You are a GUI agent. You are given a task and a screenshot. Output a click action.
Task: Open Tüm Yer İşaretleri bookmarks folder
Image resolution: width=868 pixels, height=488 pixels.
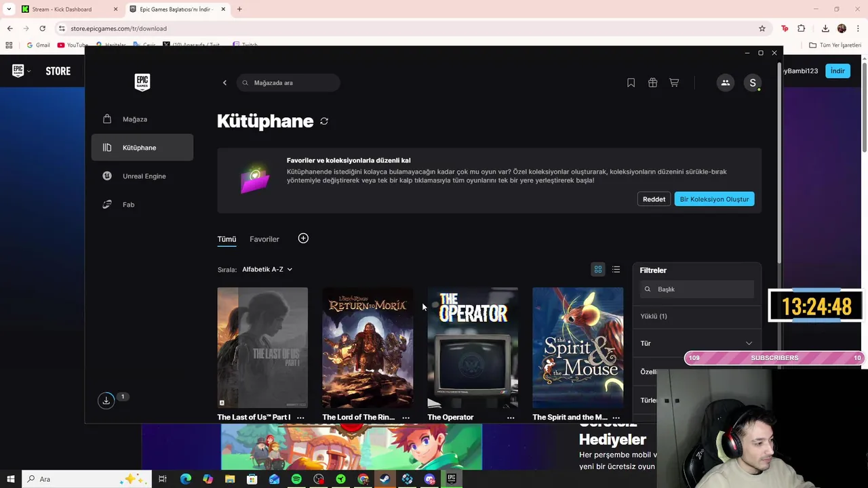835,45
